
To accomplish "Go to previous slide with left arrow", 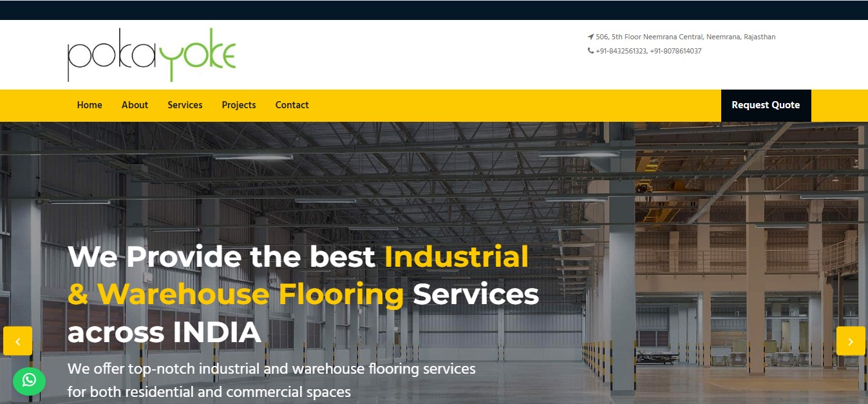I will click(x=17, y=341).
